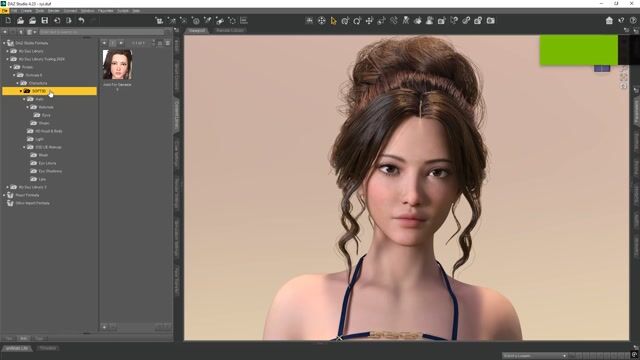Click the Create New Camera icon

point(159,20)
